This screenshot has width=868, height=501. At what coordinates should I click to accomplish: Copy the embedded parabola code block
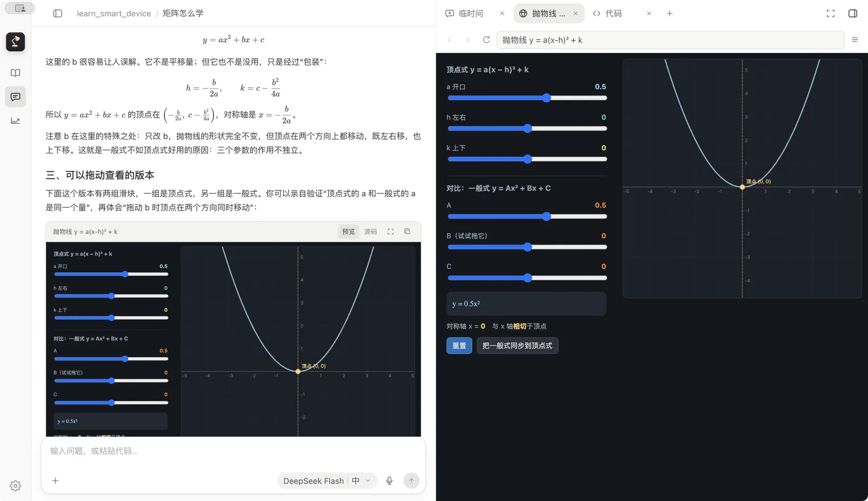coord(407,232)
